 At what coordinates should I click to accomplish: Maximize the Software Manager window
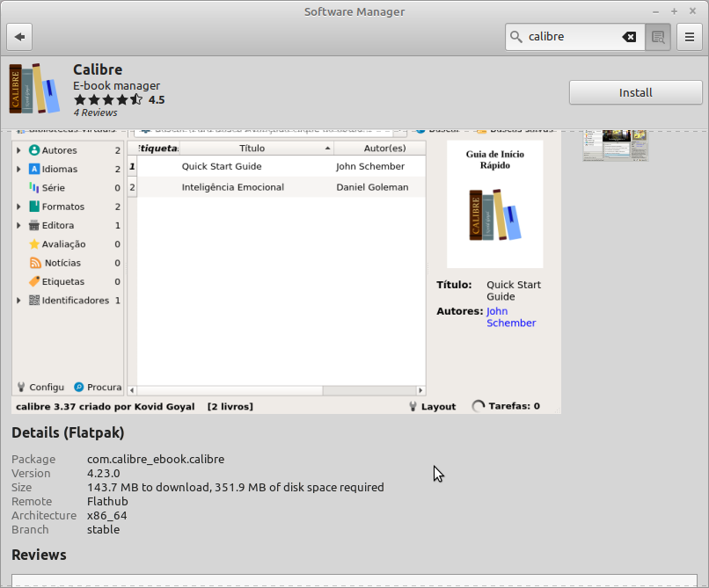[674, 11]
